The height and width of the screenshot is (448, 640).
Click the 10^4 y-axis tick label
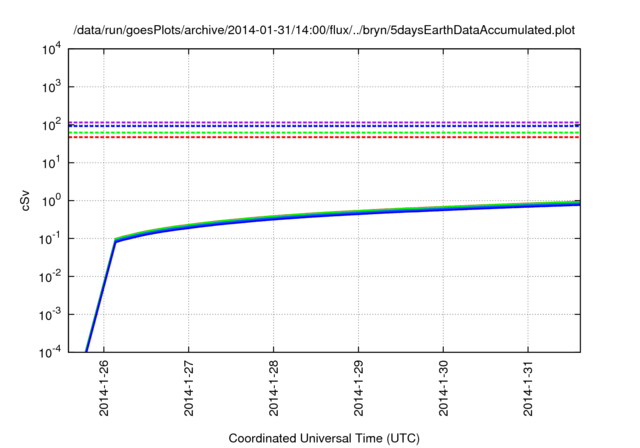pos(51,50)
